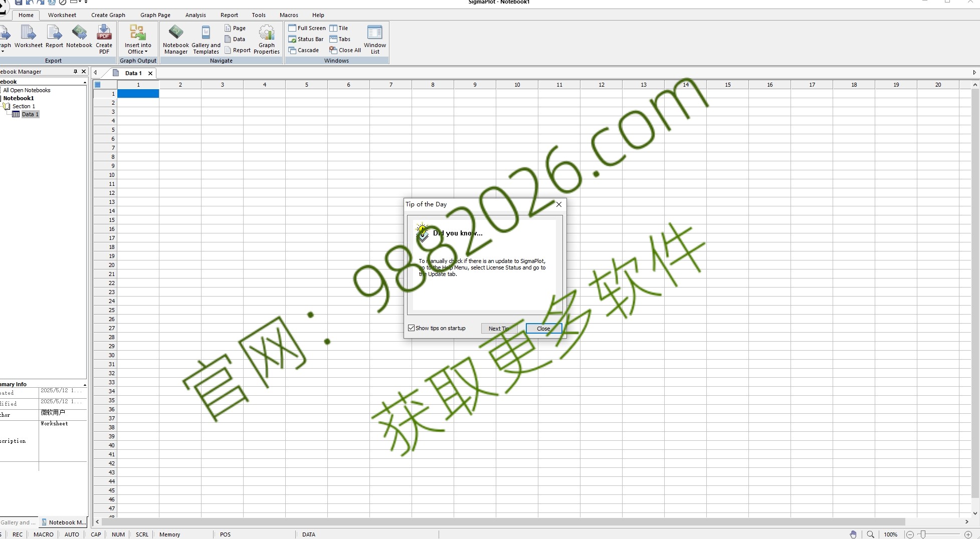The image size is (980, 539).
Task: Close the Data 1 worksheet tab
Action: [150, 73]
